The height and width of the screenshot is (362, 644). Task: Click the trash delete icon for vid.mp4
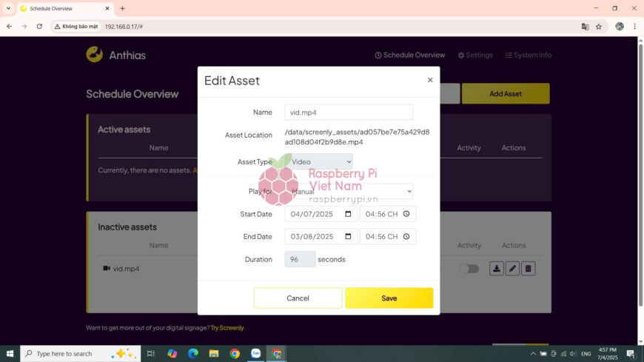(x=528, y=269)
